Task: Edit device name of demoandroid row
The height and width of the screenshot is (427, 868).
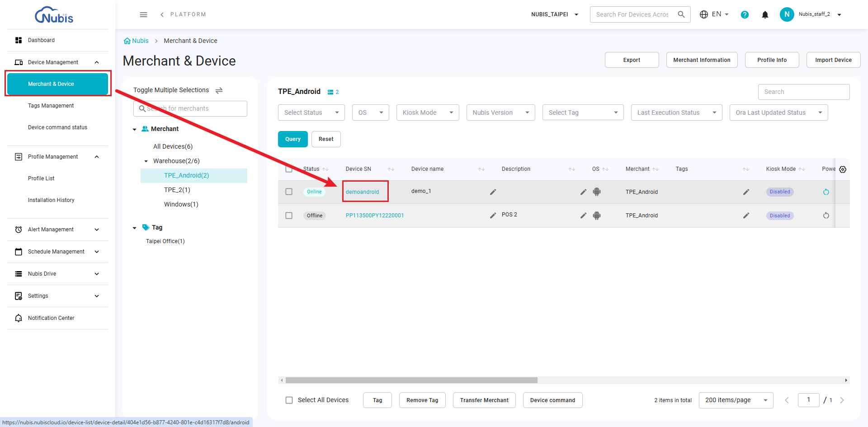Action: [x=493, y=192]
